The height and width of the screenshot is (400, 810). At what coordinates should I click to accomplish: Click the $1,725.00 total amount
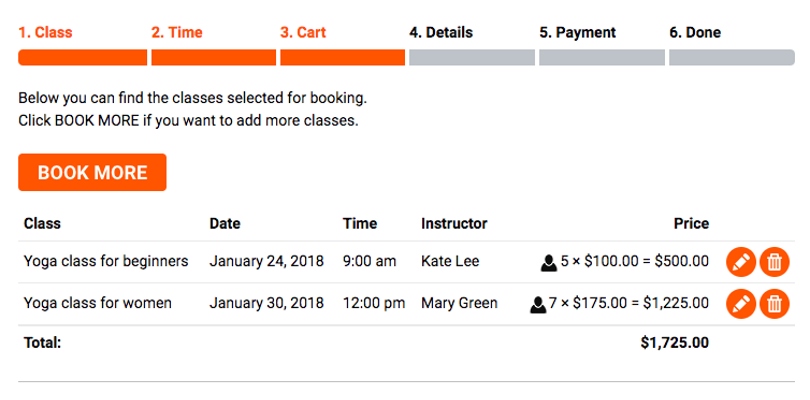point(674,343)
